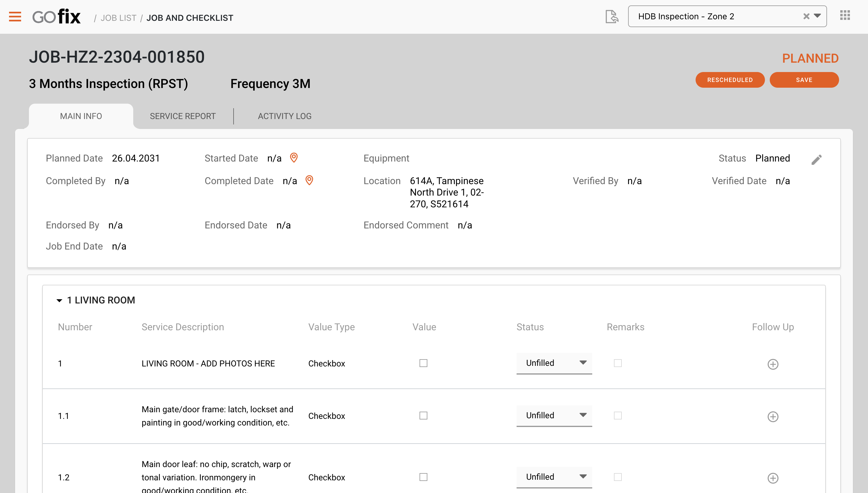Tick value checkbox for main gate item
This screenshot has height=493, width=868.
pos(423,416)
